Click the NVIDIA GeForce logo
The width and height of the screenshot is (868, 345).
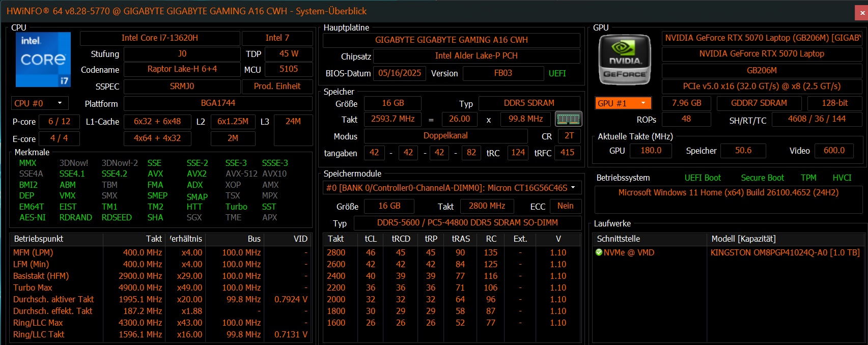[625, 60]
